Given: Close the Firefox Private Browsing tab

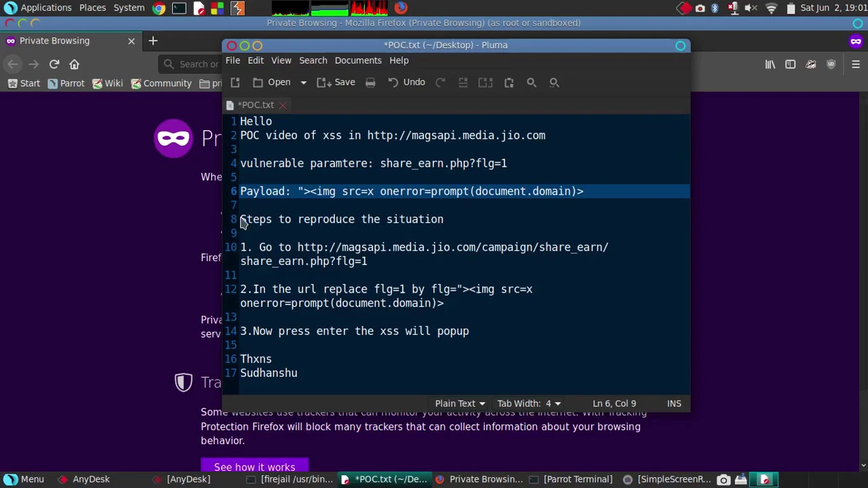Looking at the screenshot, I should [132, 41].
